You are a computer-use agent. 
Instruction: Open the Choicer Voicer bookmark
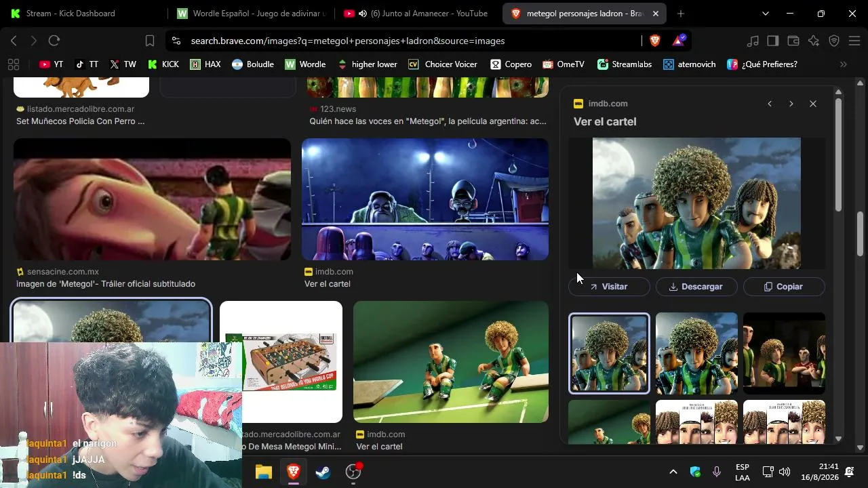[443, 64]
